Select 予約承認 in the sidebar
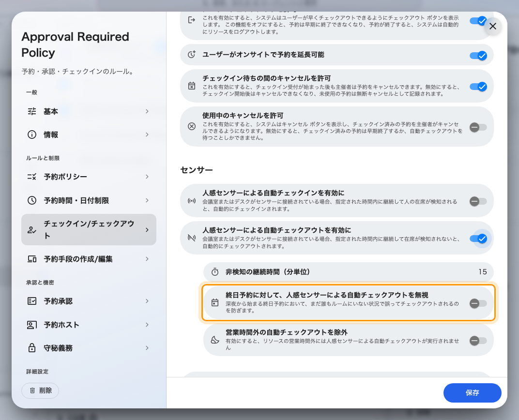 (x=89, y=301)
